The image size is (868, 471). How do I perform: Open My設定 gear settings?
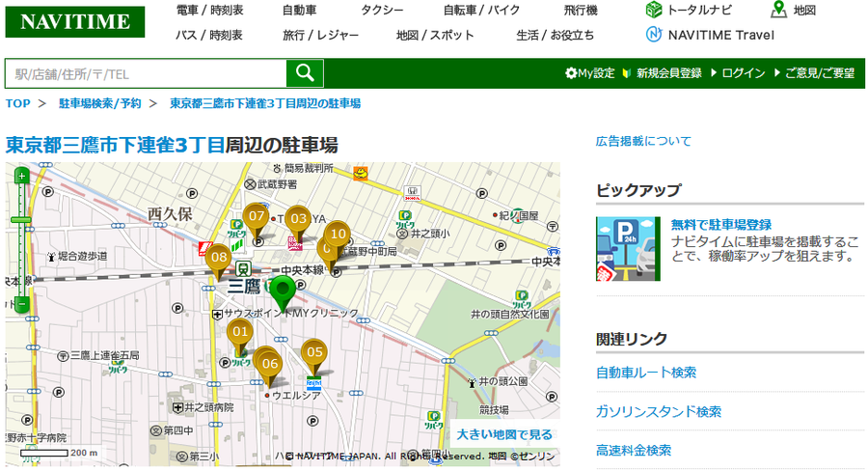tap(589, 73)
